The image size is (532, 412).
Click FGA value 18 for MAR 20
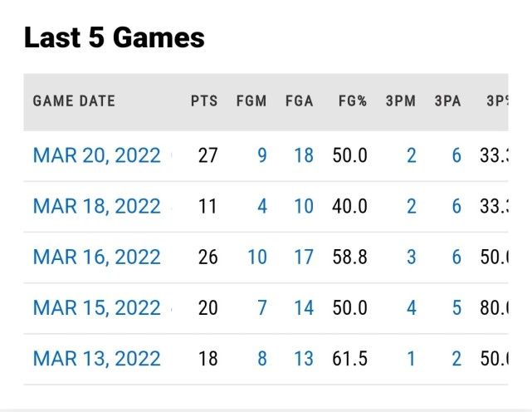pyautogui.click(x=304, y=155)
